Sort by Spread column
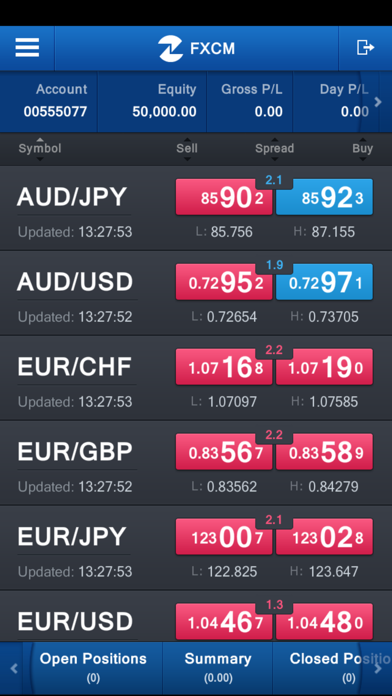Screen dimensions: 392x696 click(x=274, y=148)
